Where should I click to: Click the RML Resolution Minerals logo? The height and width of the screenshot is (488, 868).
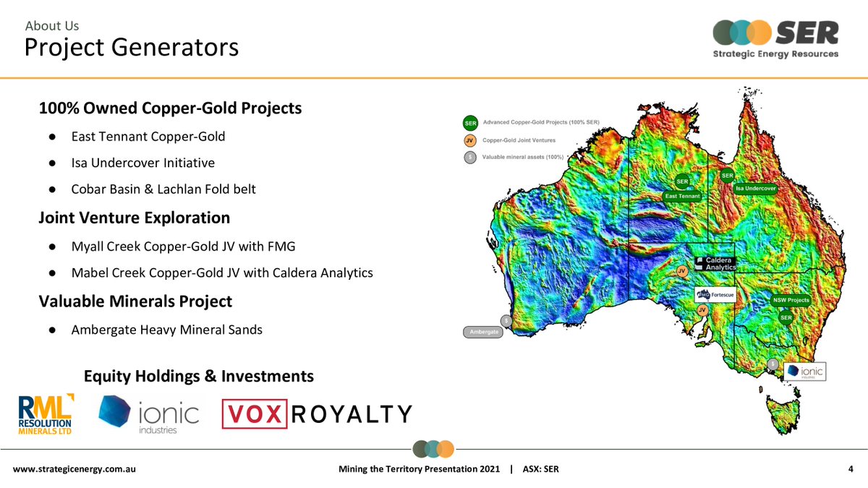tap(46, 414)
